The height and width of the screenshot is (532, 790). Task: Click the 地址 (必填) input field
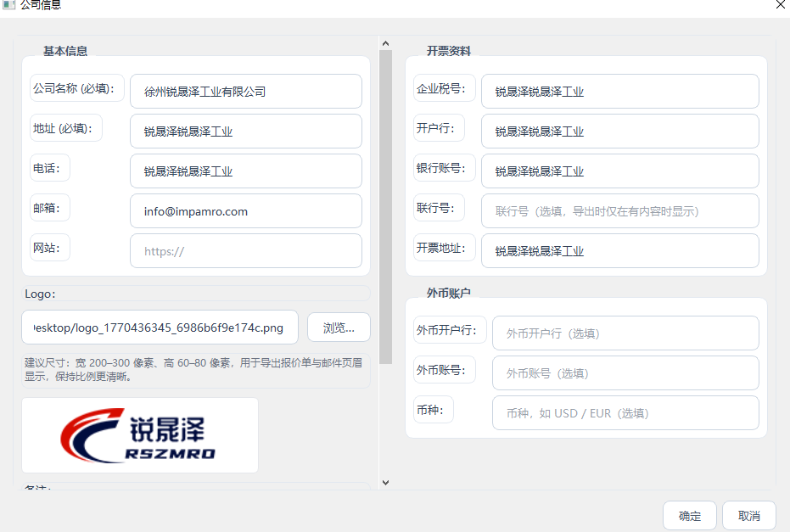[246, 131]
